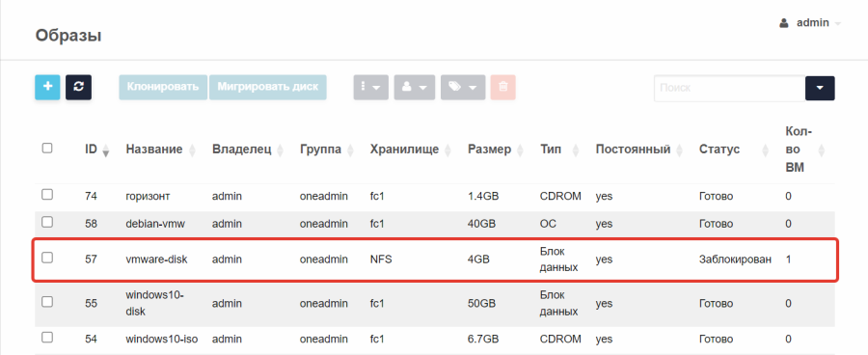Click the admin user icon
868x355 pixels.
783,23
